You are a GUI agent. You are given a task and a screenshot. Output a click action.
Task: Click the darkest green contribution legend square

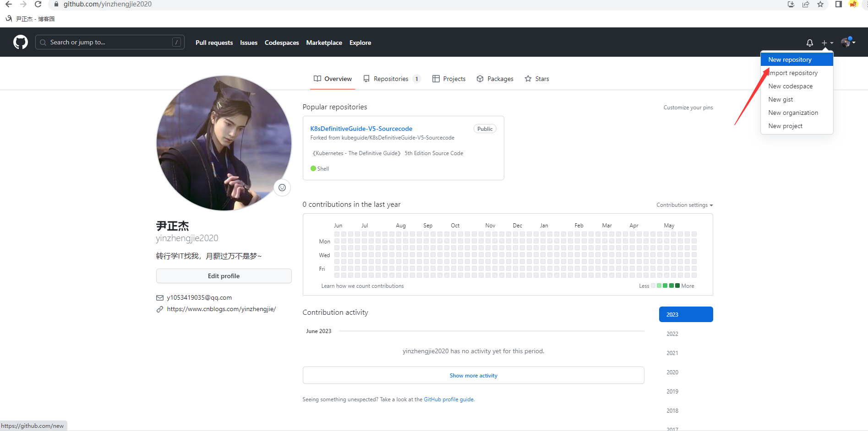click(x=677, y=286)
